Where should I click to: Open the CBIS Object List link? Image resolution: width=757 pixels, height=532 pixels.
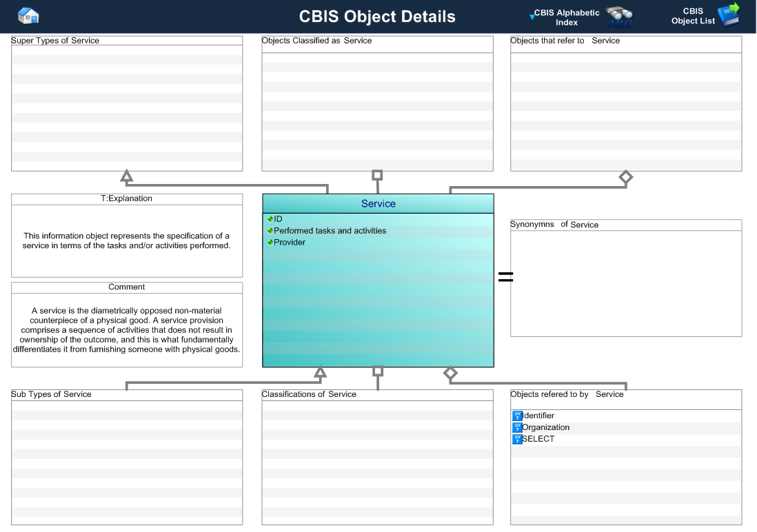click(693, 16)
